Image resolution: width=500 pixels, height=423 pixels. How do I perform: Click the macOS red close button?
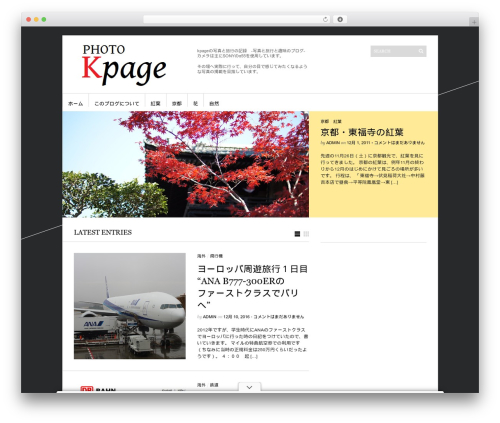point(29,19)
